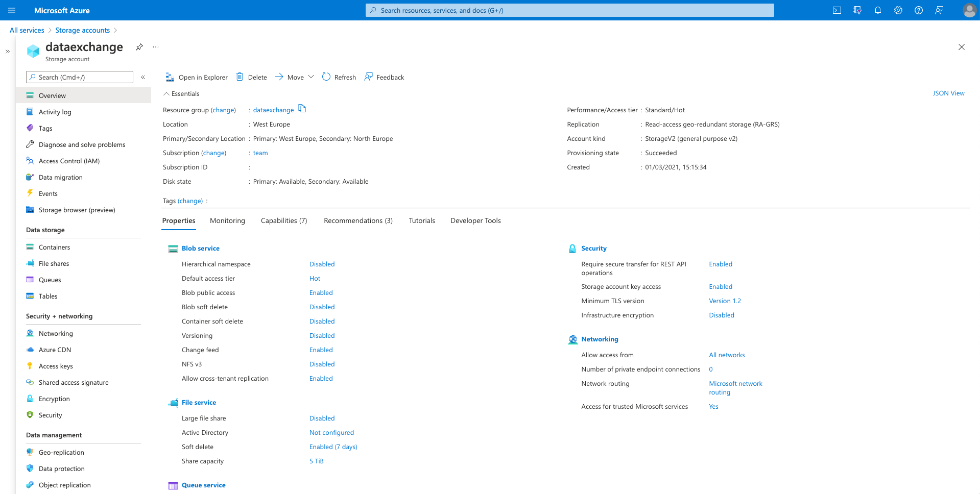
Task: Collapse the Essentials section
Action: (x=166, y=94)
